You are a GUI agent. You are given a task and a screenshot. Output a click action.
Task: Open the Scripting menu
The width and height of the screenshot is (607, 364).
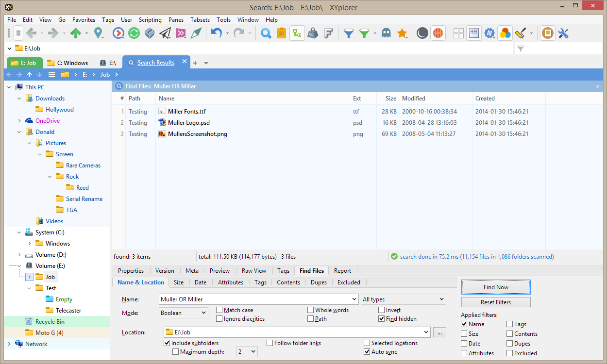pos(150,20)
